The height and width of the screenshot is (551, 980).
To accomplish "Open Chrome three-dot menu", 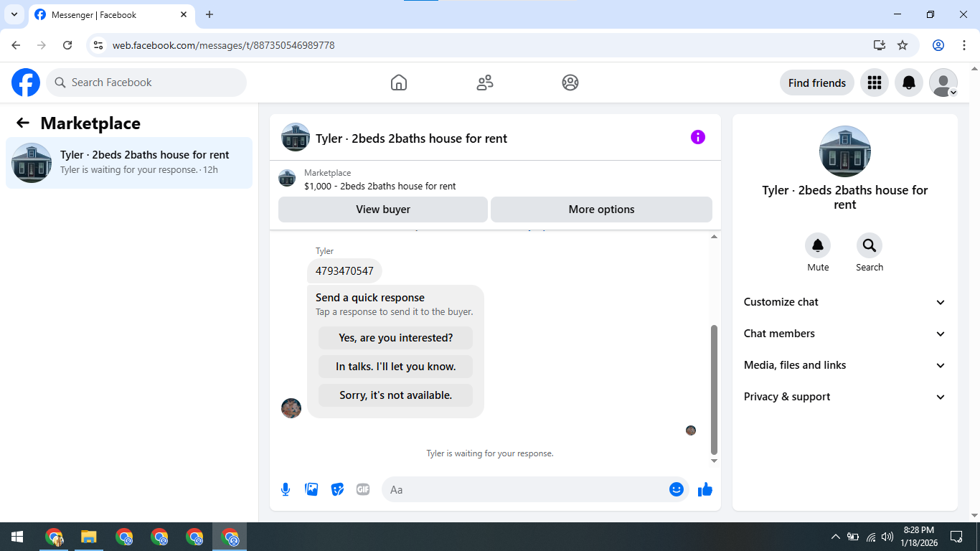I will click(963, 45).
